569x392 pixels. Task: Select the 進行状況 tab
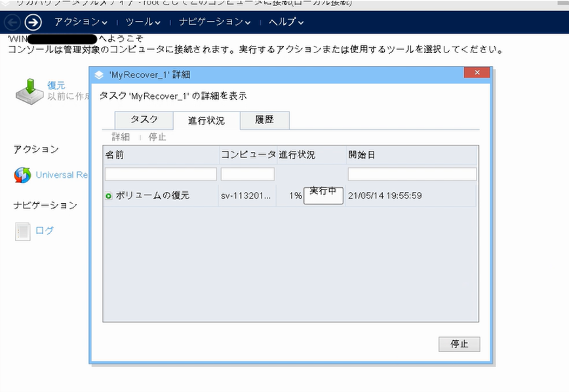pyautogui.click(x=206, y=121)
